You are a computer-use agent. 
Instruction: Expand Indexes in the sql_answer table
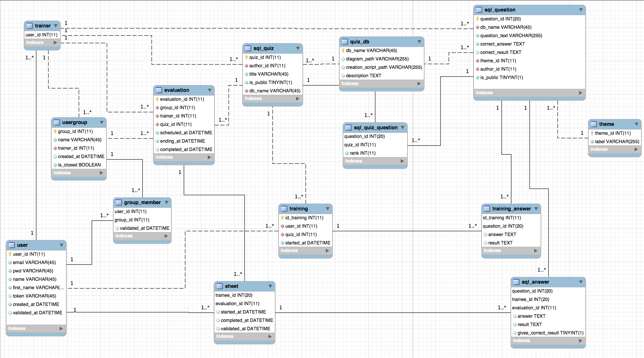580,340
